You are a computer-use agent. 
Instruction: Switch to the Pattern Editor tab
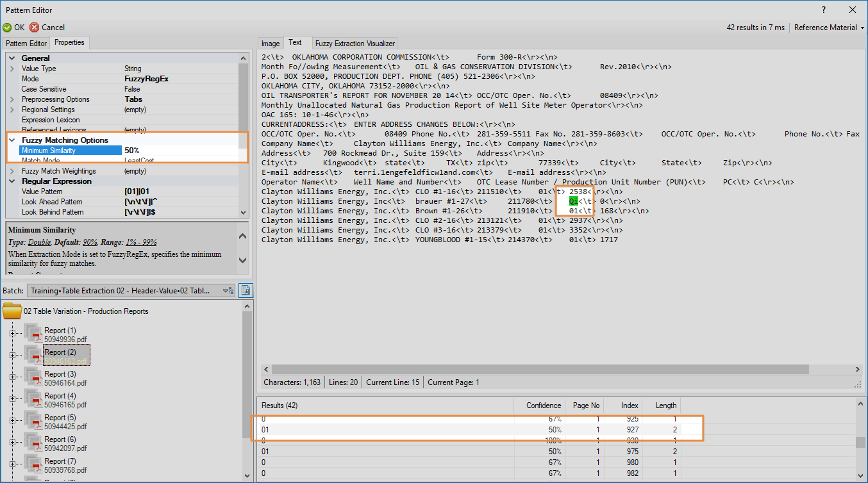point(26,43)
